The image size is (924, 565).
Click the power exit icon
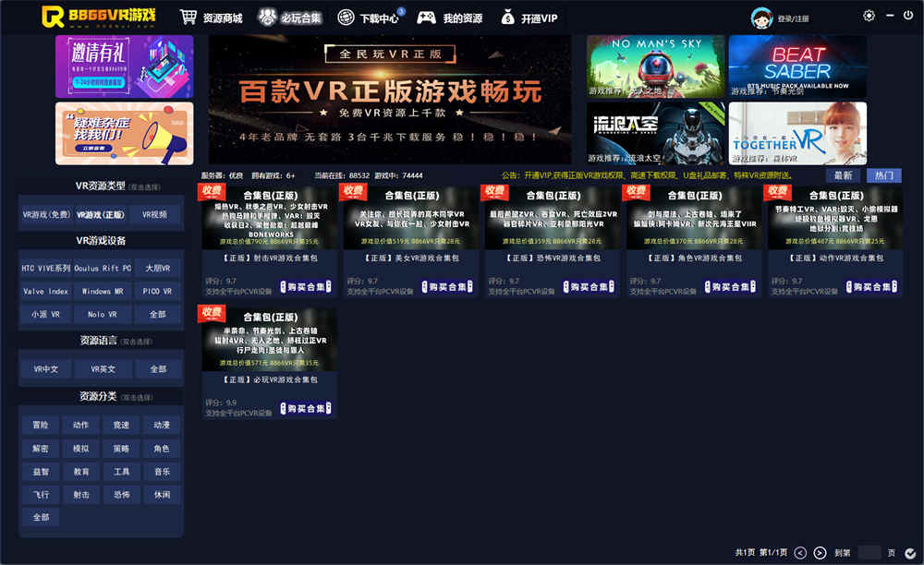908,16
